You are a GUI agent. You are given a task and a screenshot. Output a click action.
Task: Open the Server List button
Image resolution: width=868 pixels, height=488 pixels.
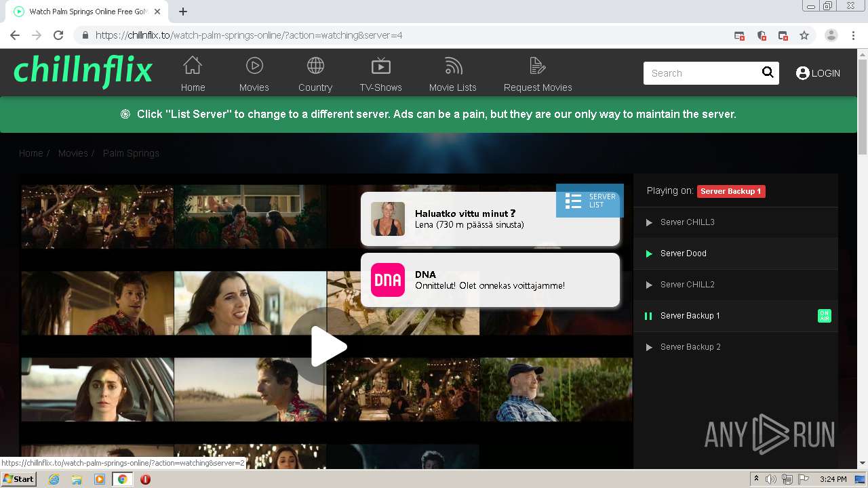point(590,201)
